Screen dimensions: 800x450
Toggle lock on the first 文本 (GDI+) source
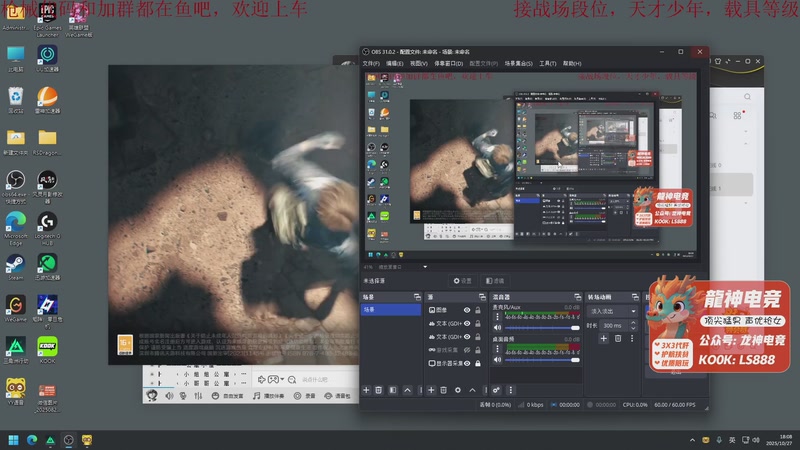point(478,323)
